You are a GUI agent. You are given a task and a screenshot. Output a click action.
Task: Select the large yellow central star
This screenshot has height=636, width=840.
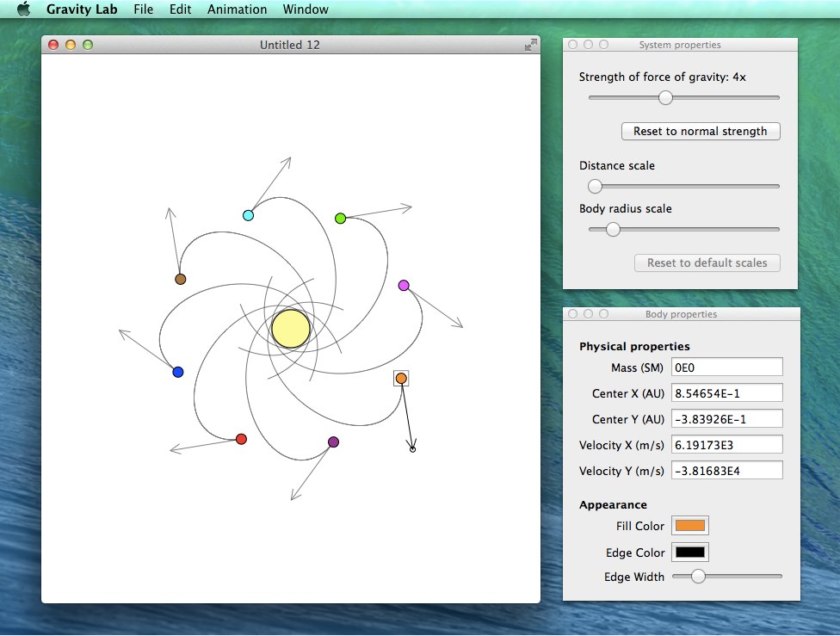[x=290, y=329]
